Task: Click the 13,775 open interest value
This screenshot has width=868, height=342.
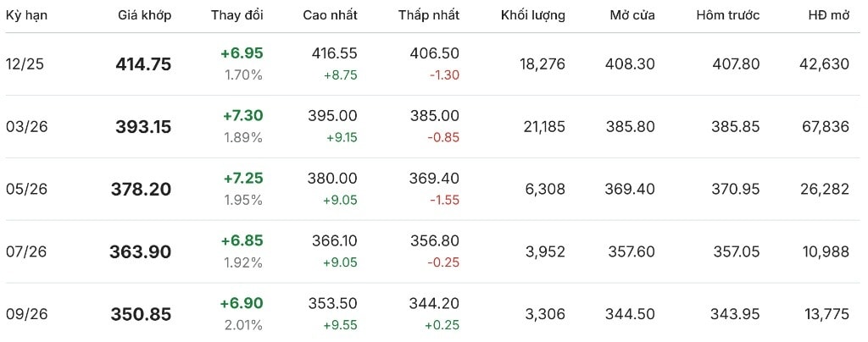Action: 824,314
